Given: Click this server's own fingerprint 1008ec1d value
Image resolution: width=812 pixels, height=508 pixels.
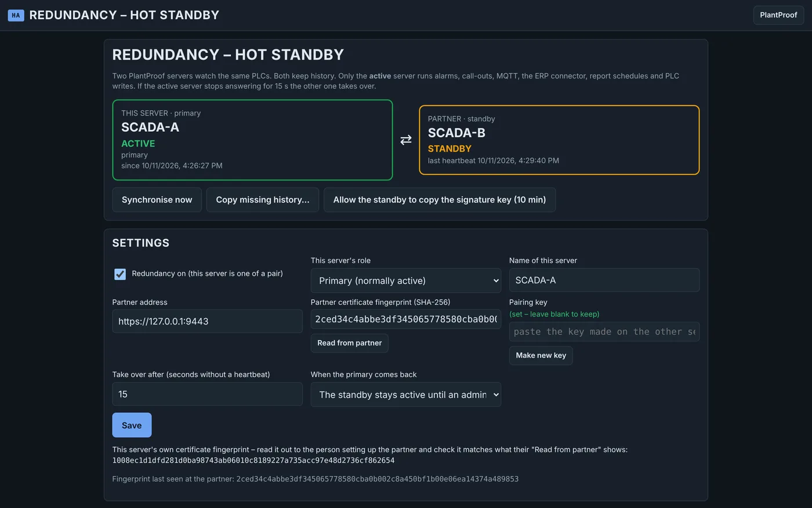Looking at the screenshot, I should tap(253, 460).
